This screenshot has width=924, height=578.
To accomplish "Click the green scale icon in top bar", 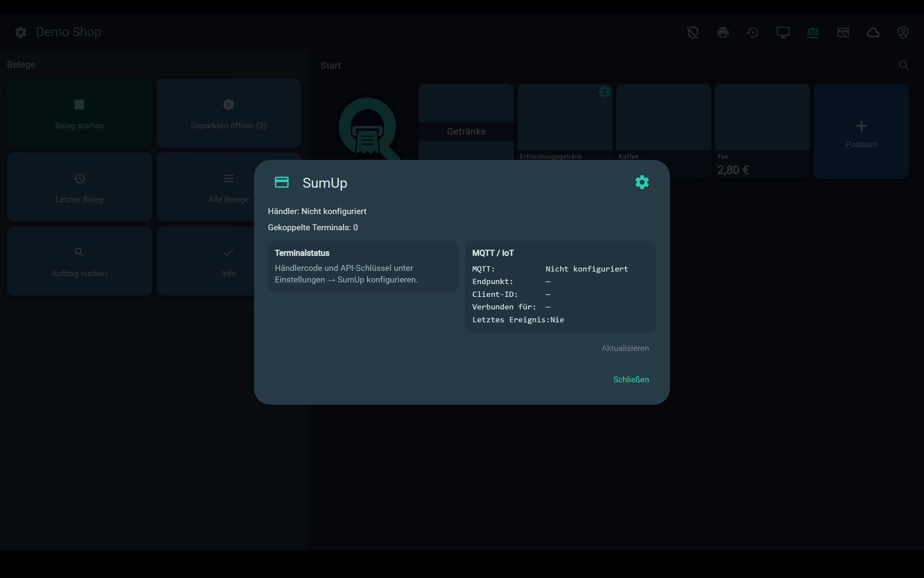I will coord(813,32).
